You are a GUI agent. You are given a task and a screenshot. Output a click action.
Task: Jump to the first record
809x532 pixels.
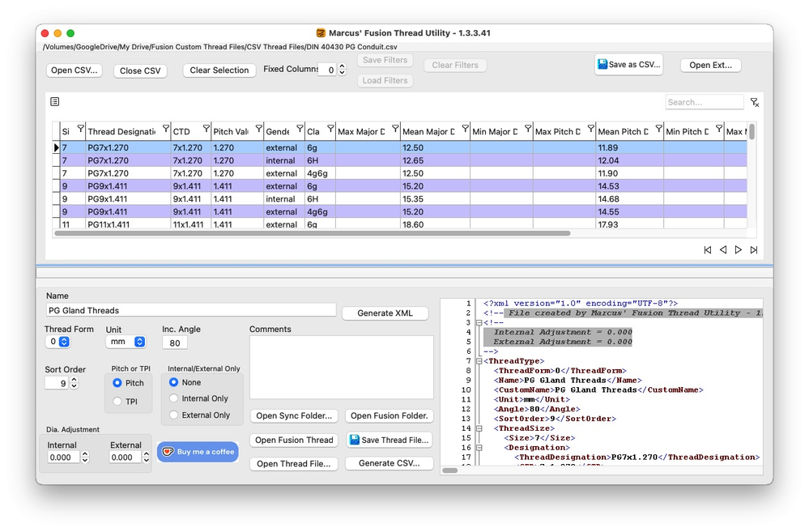coord(707,249)
